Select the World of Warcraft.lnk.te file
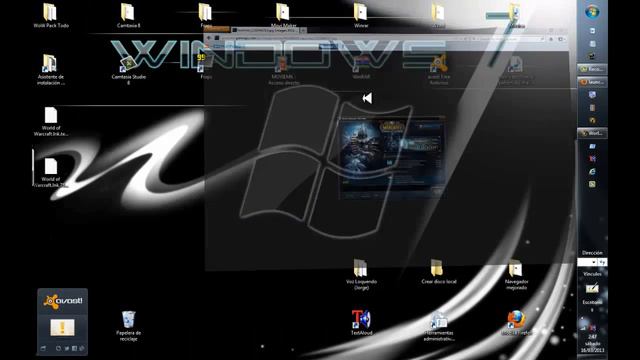640x360 pixels. pos(51,121)
